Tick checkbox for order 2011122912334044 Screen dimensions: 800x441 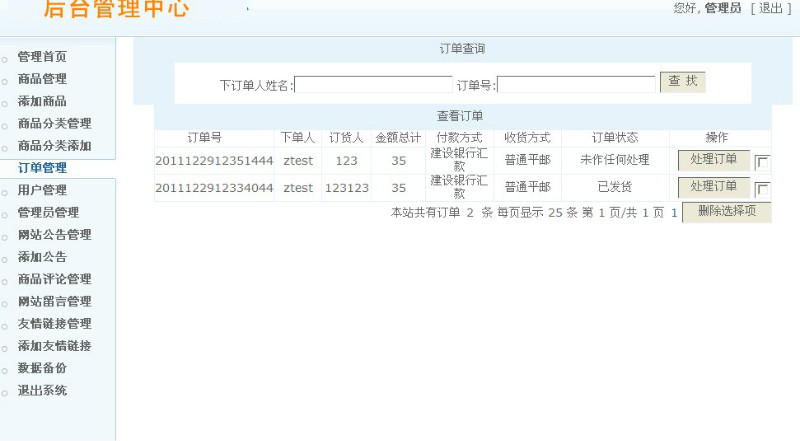click(x=762, y=189)
